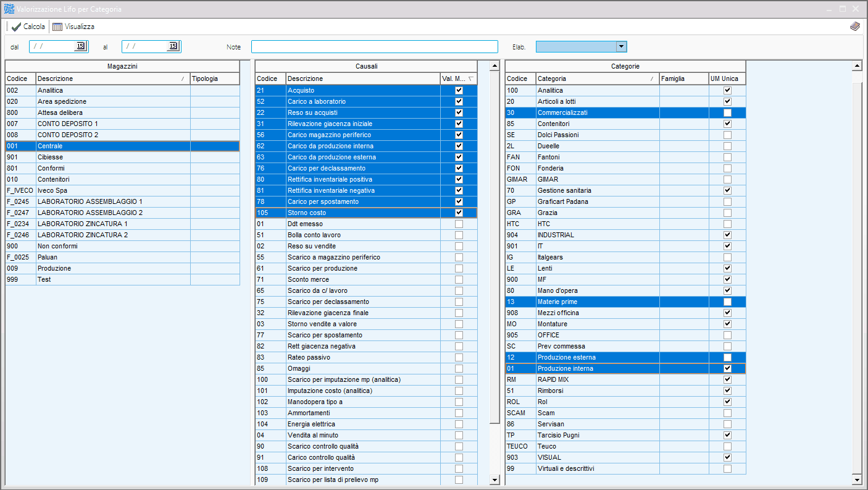Viewport: 868px width, 490px height.
Task: Sort Categorie by Categoria column header
Action: tap(598, 78)
